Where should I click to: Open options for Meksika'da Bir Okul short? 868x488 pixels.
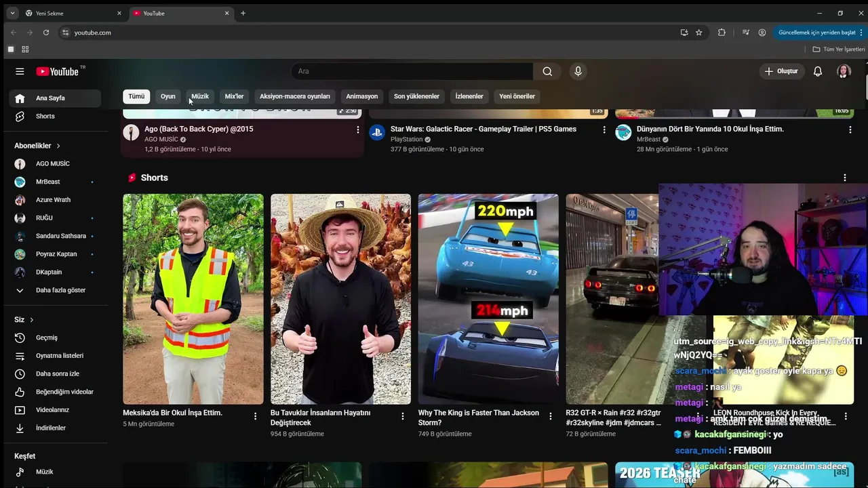click(x=256, y=416)
